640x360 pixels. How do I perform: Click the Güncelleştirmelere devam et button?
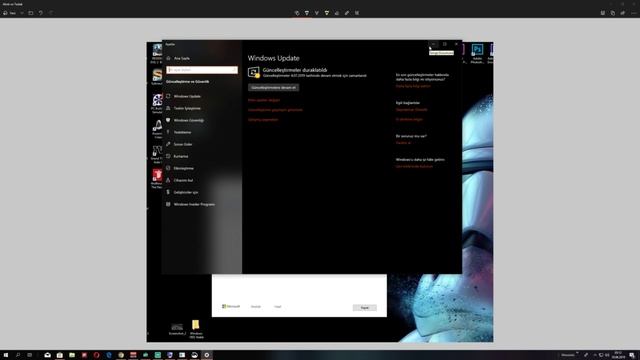273,88
